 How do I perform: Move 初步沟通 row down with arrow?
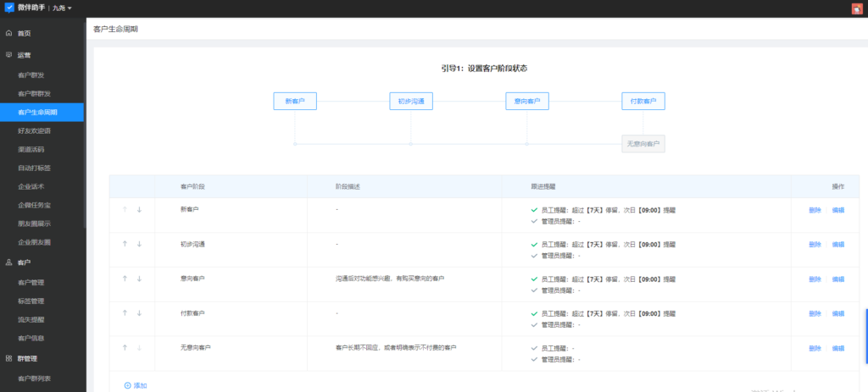coord(140,244)
